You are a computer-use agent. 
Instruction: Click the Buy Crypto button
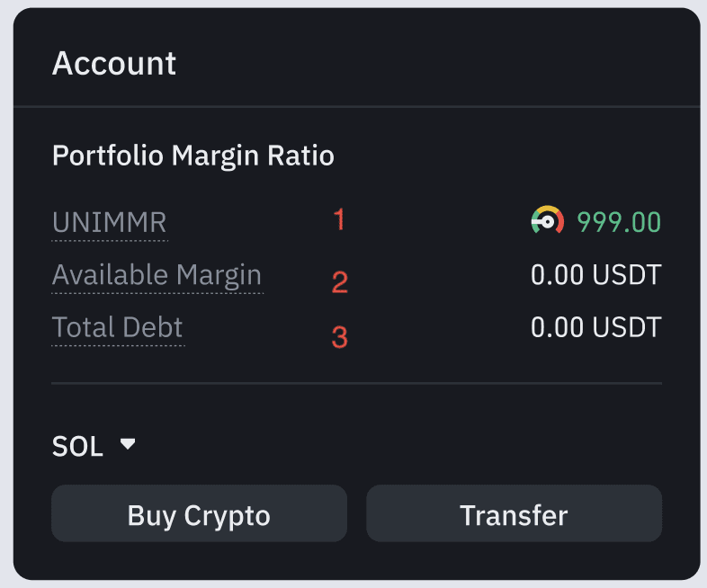point(199,515)
